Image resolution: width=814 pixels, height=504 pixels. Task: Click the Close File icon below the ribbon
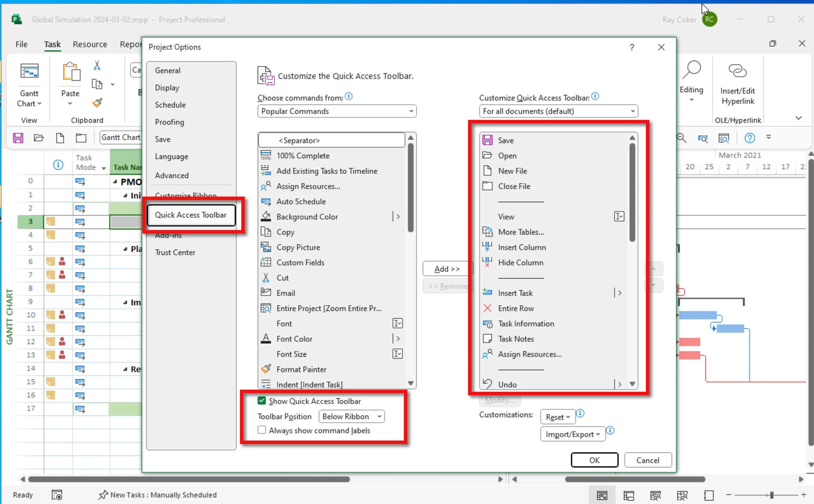point(81,138)
